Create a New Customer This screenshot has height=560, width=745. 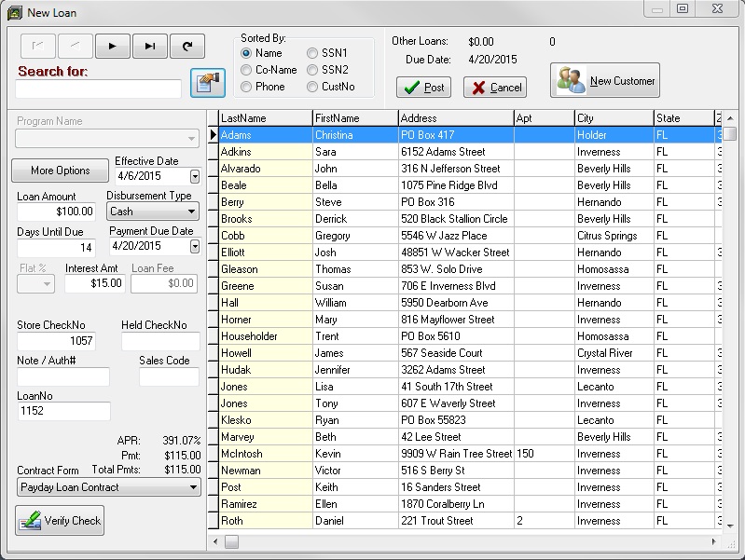(605, 80)
